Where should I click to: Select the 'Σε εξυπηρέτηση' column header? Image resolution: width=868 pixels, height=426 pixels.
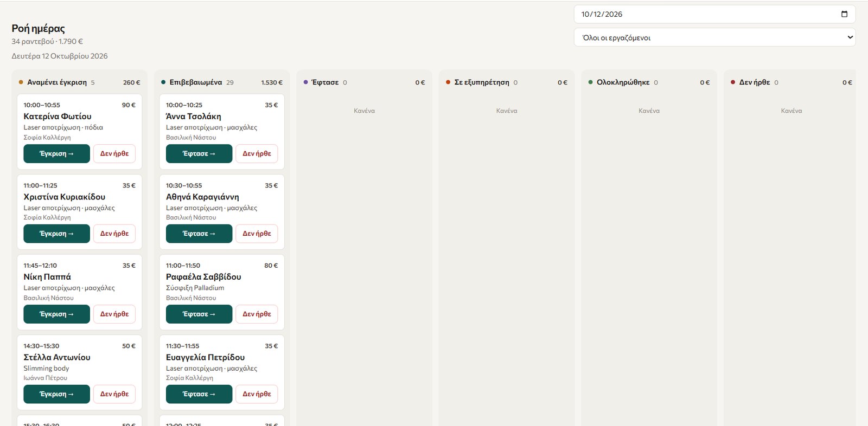(482, 82)
